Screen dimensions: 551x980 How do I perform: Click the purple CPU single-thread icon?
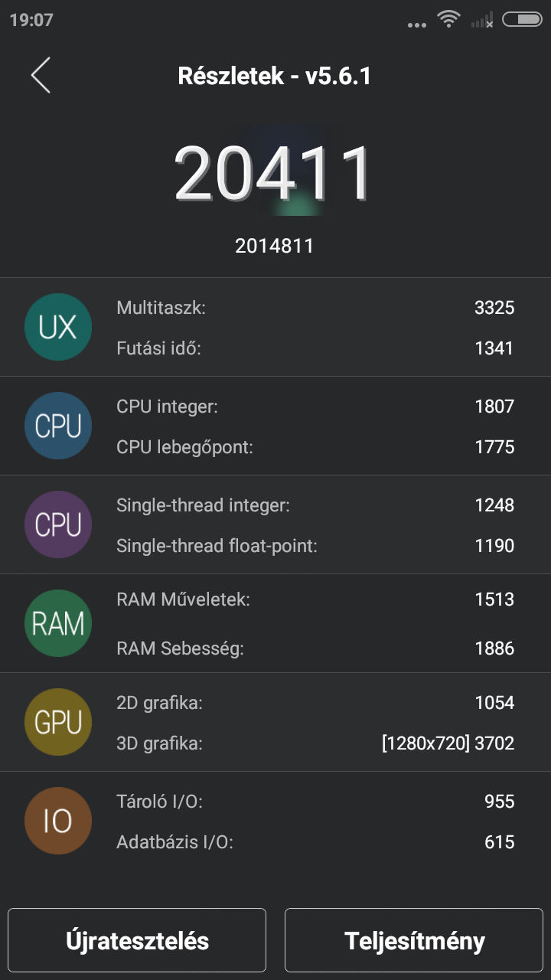pyautogui.click(x=58, y=525)
